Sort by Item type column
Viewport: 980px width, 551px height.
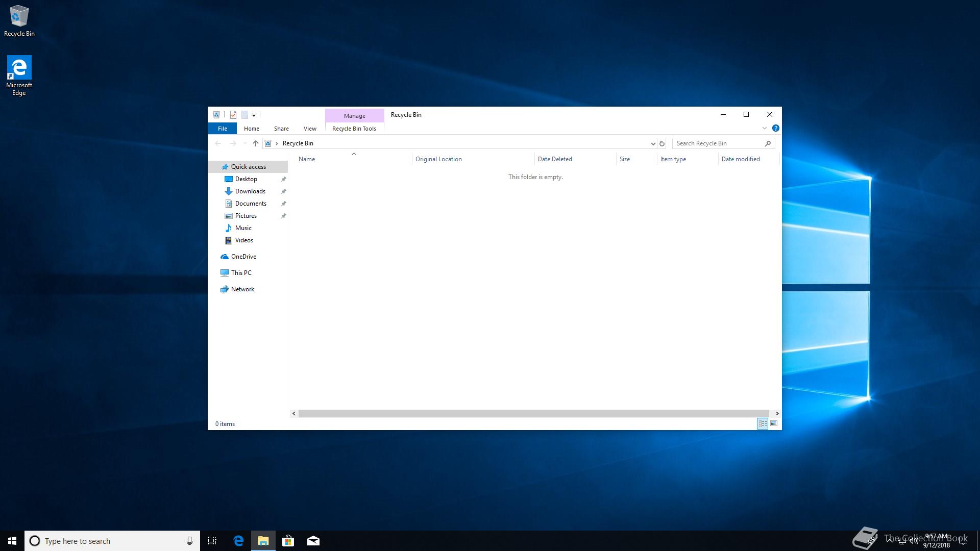coord(688,159)
